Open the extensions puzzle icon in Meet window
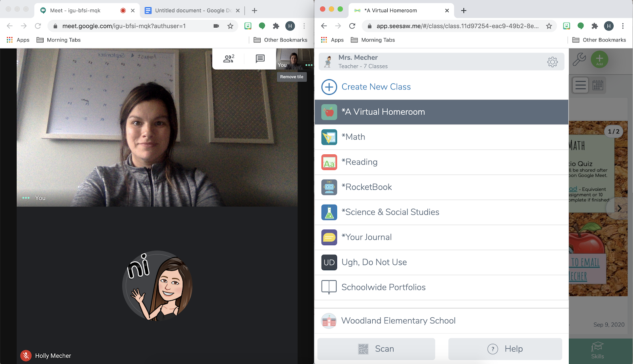Screen dimensions: 633x364 276,26
